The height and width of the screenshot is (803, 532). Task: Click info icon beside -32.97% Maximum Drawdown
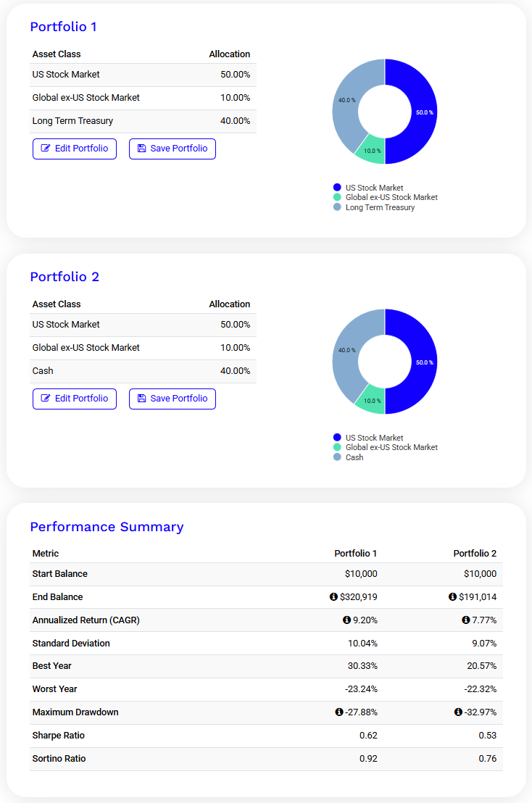[458, 712]
